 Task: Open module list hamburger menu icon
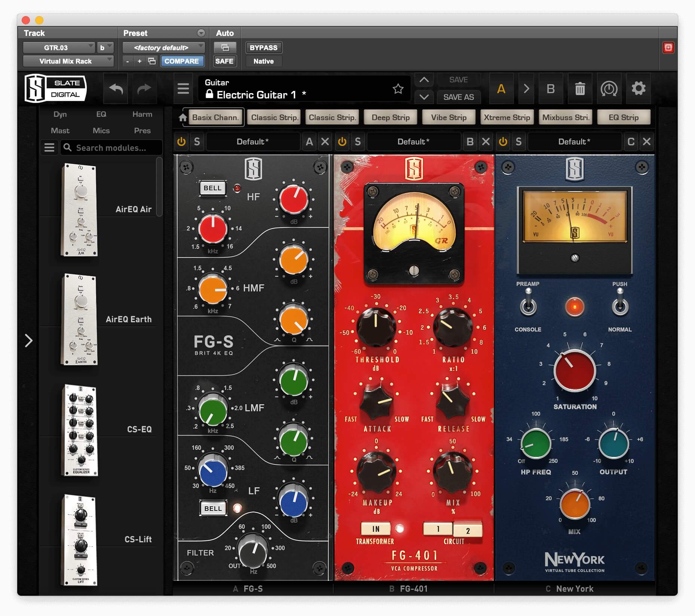click(49, 147)
